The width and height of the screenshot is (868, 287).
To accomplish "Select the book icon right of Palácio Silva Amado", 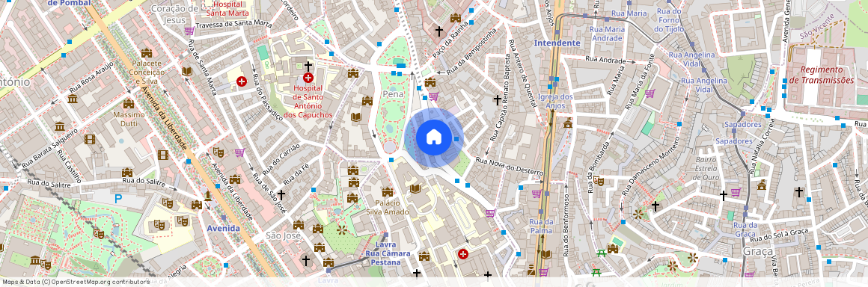I will (415, 188).
